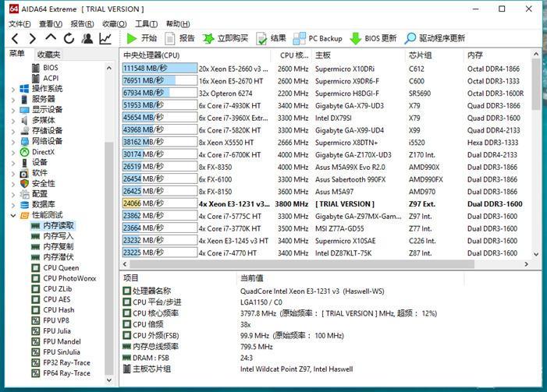
Task: Go back with the left arrow toolbar icon
Action: tap(15, 38)
